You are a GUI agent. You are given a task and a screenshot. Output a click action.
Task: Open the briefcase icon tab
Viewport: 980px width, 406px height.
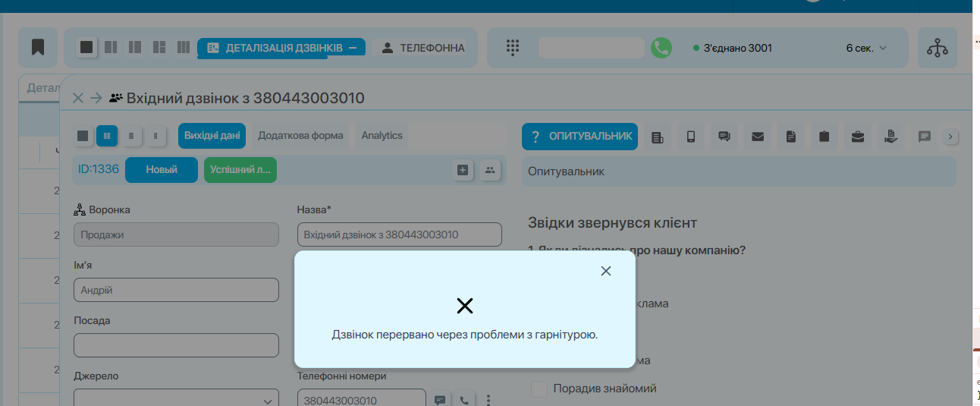[x=857, y=137]
